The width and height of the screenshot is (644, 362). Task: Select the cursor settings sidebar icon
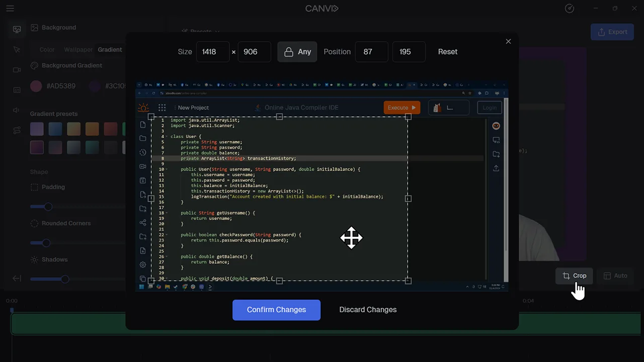17,49
